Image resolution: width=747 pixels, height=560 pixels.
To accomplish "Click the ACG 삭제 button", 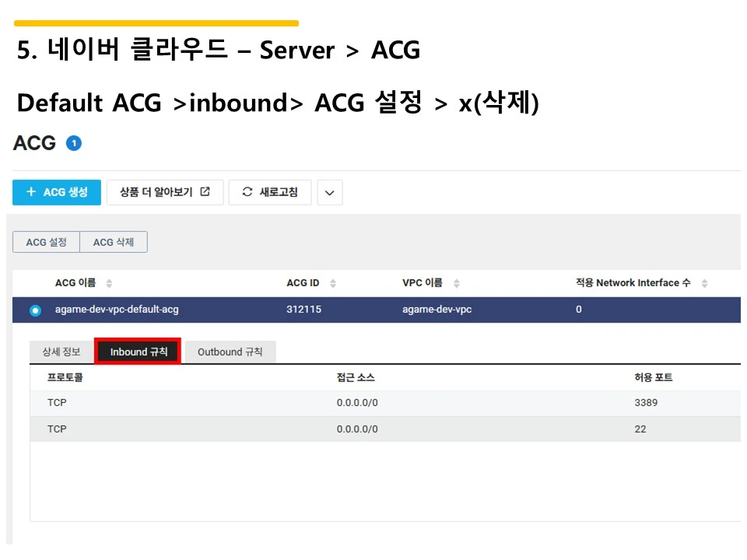I will [x=114, y=242].
